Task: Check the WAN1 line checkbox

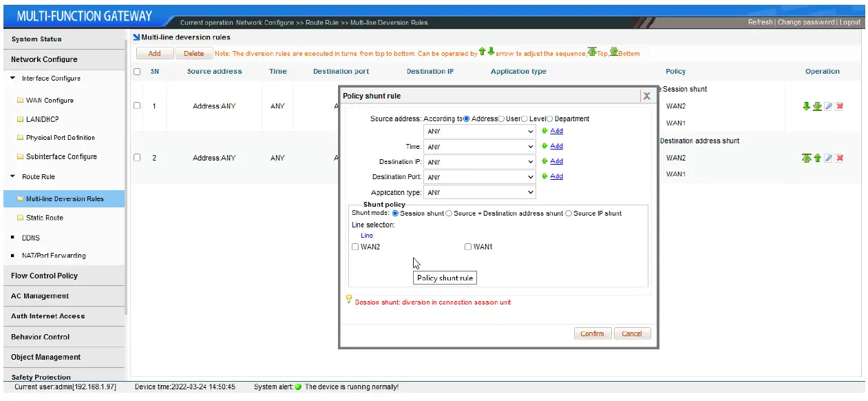Action: click(x=468, y=247)
